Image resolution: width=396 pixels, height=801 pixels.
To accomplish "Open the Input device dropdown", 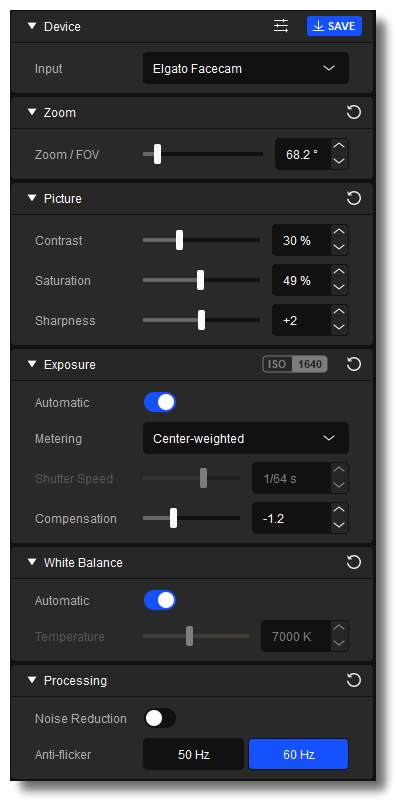I will pos(246,68).
